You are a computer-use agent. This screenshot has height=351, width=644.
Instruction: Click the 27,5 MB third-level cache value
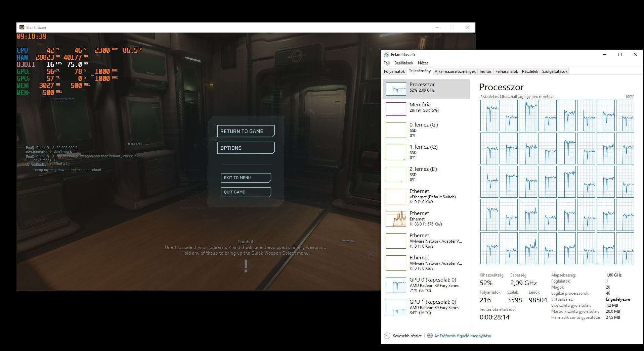[x=613, y=317]
